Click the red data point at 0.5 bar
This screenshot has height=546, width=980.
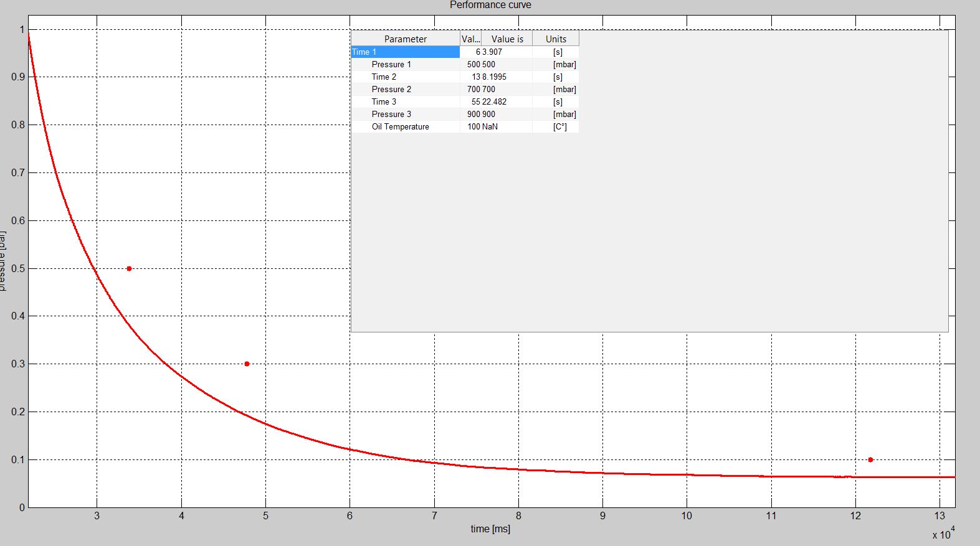(129, 269)
